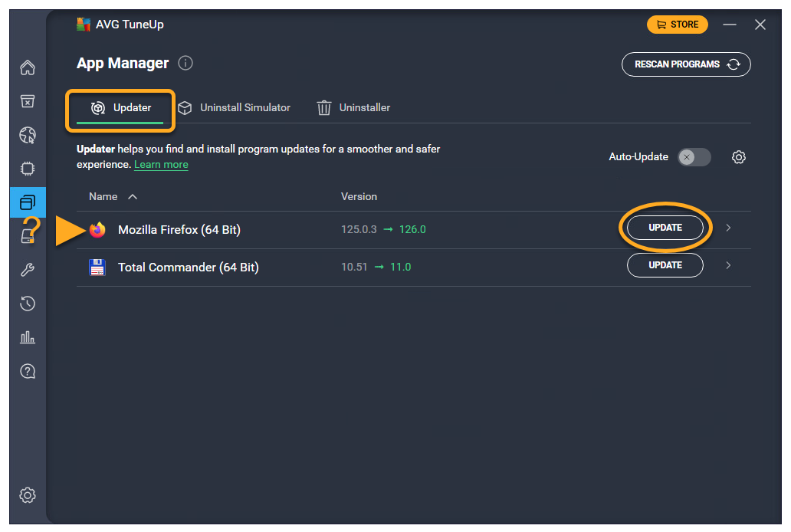This screenshot has height=532, width=791.
Task: Expand the Mozilla Firefox row details chevron
Action: 728,228
